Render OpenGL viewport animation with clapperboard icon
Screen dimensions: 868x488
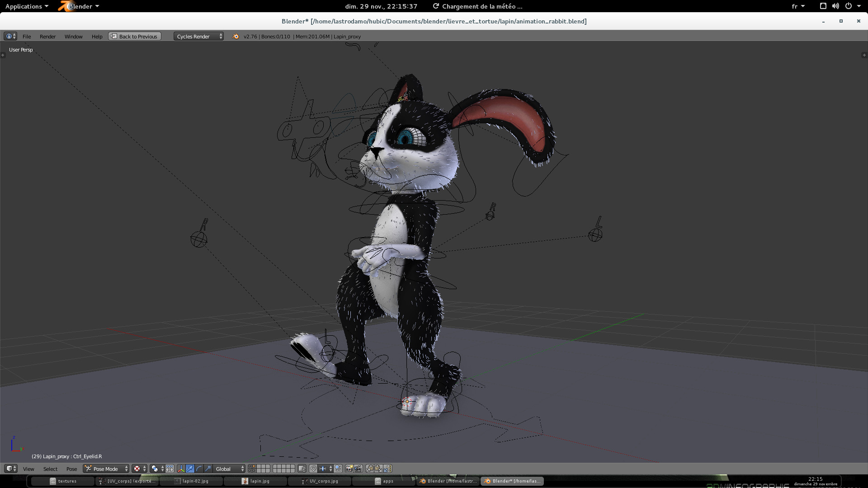358,469
